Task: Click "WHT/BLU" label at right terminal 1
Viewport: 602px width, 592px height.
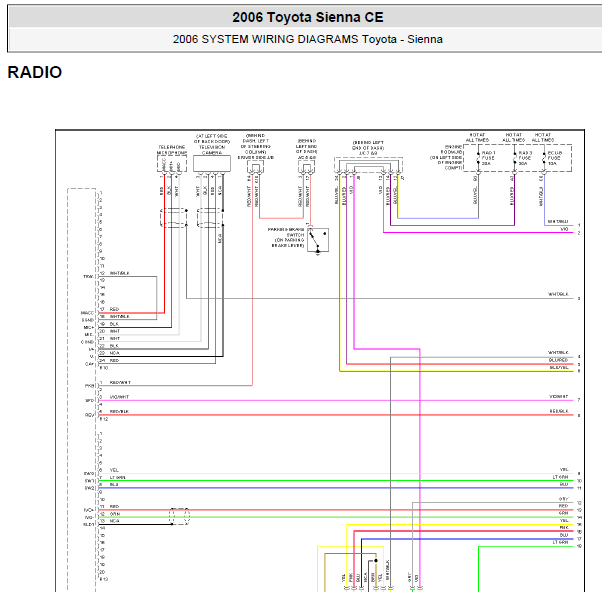Action: point(558,222)
